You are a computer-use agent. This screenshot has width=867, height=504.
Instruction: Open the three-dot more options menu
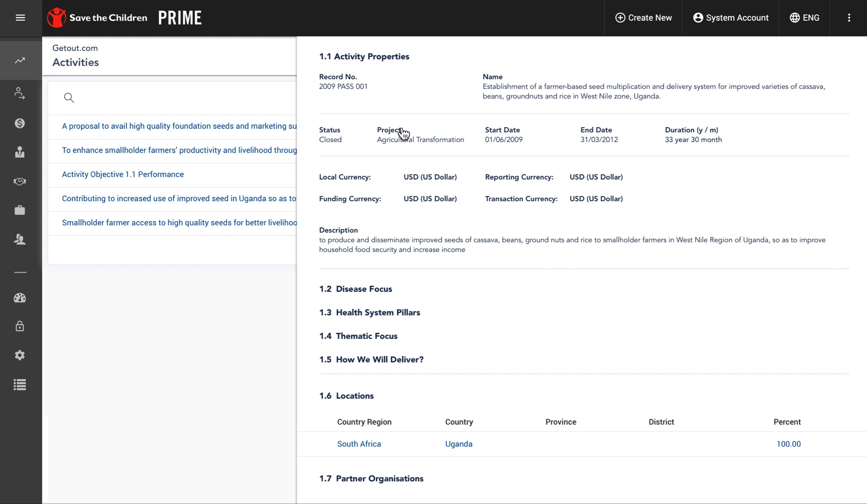[x=849, y=18]
